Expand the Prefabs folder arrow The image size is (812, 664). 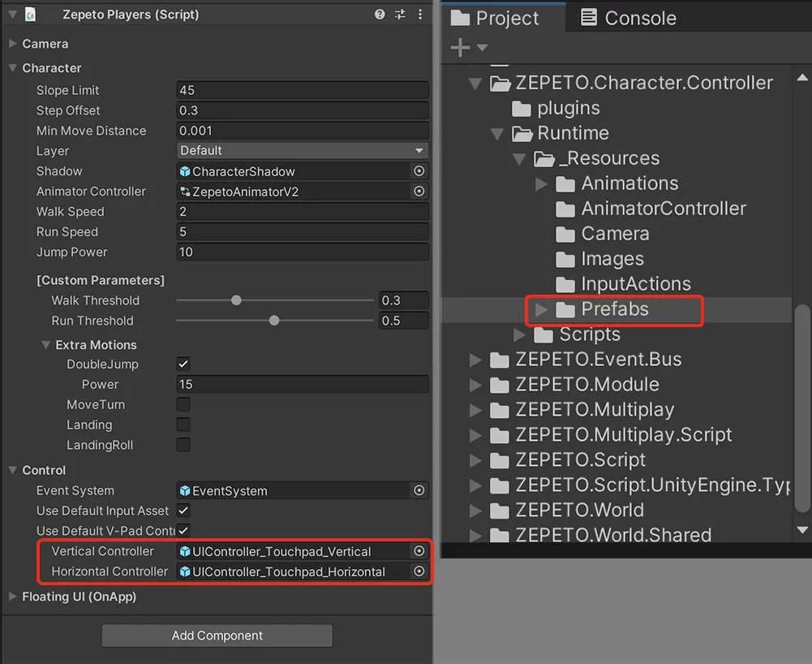click(541, 310)
